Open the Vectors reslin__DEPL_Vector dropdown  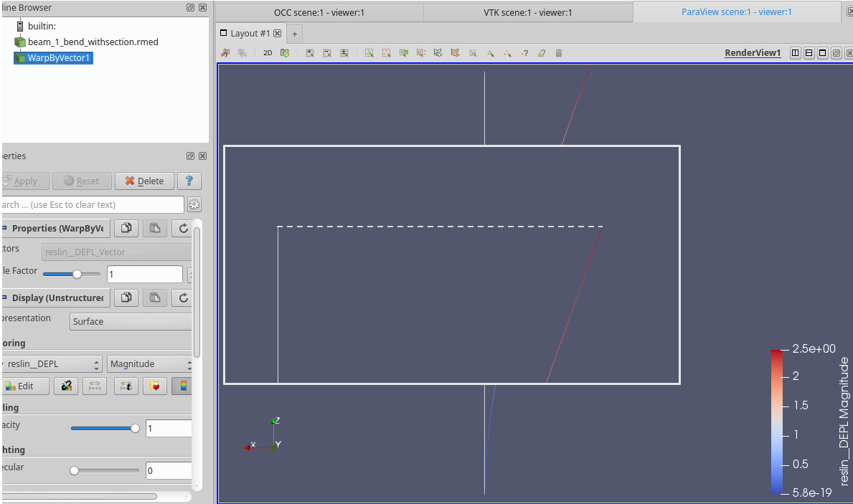pyautogui.click(x=116, y=252)
